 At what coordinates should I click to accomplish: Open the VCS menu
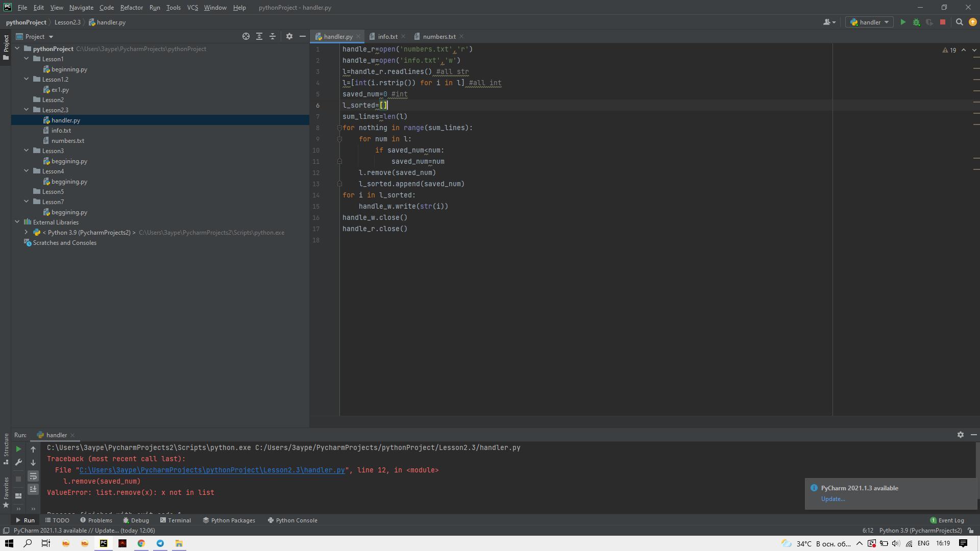(x=192, y=8)
